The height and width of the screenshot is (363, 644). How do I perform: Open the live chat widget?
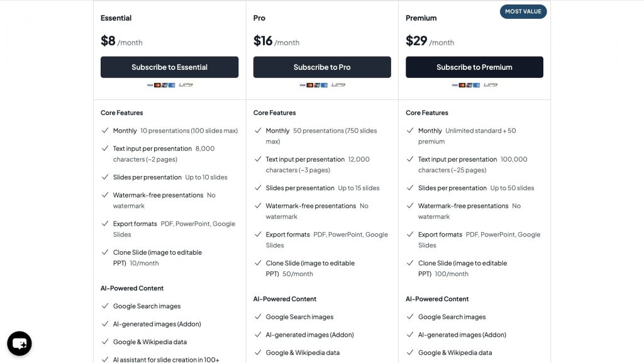[x=19, y=343]
